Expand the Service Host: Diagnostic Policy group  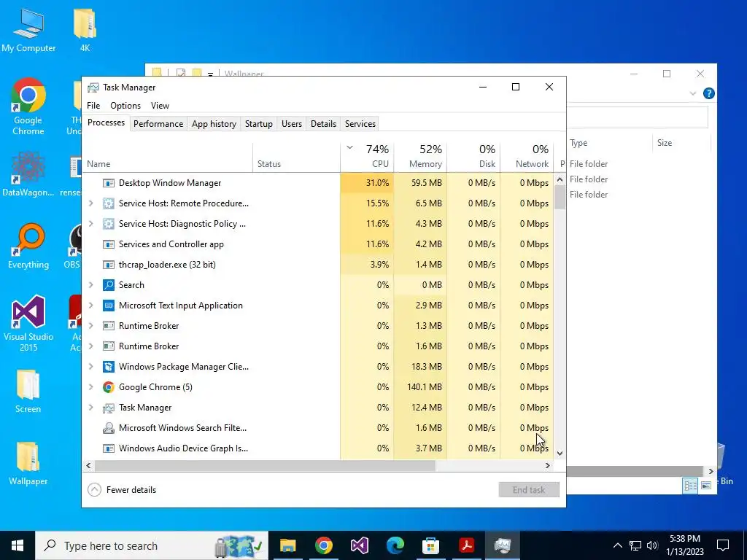pos(91,224)
